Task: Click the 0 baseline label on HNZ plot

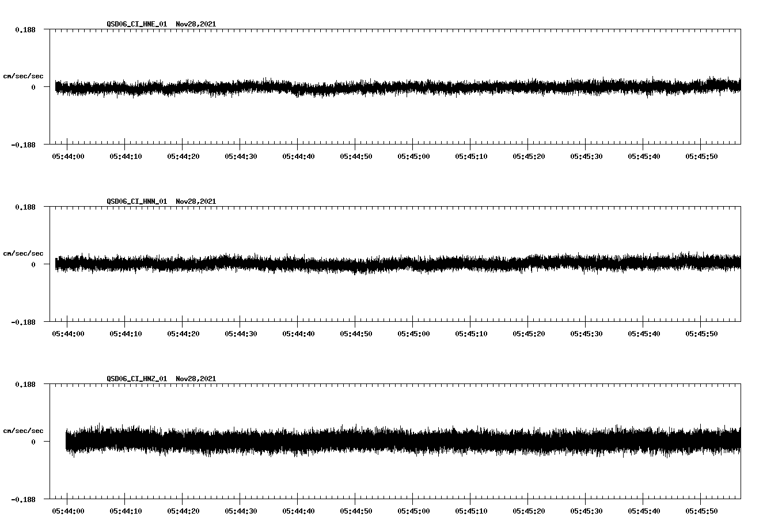Action: (x=33, y=442)
